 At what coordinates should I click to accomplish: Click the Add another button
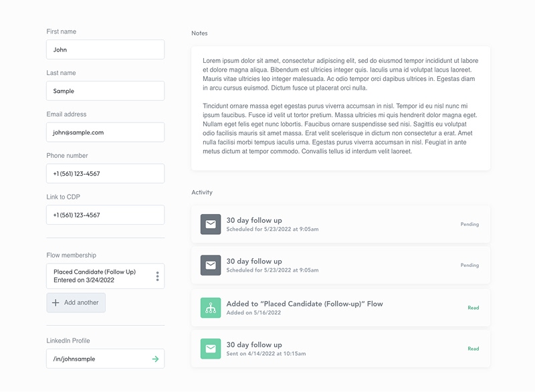pyautogui.click(x=76, y=302)
